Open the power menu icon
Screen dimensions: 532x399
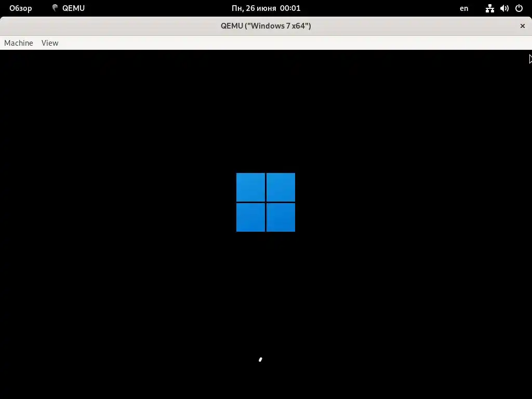519,8
